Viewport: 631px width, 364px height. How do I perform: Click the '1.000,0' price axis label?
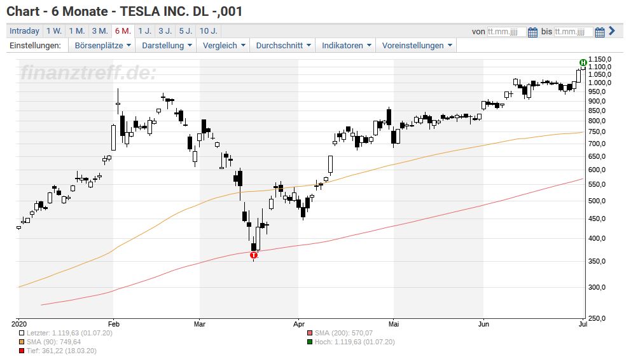click(600, 83)
